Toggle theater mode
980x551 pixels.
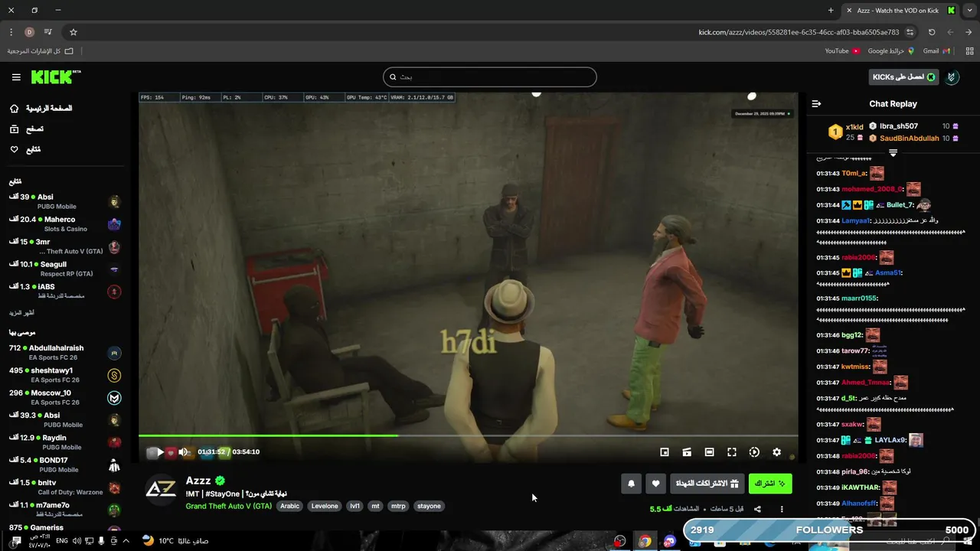tap(709, 452)
